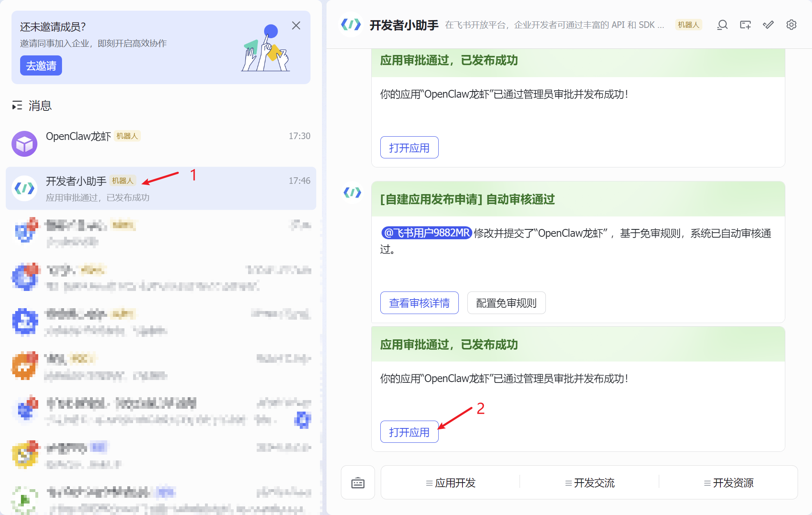Expand the 开发交流 bottom menu
Image resolution: width=812 pixels, height=515 pixels.
click(x=590, y=483)
